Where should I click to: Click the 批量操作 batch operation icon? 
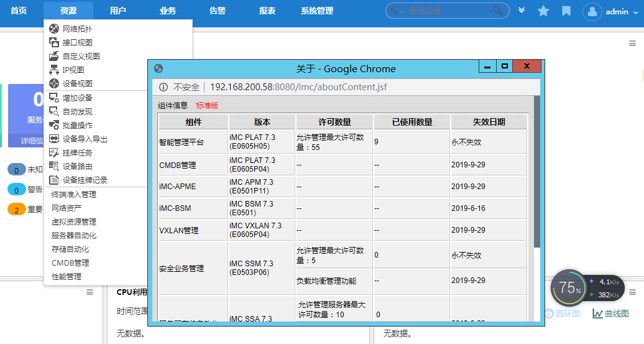pos(54,125)
